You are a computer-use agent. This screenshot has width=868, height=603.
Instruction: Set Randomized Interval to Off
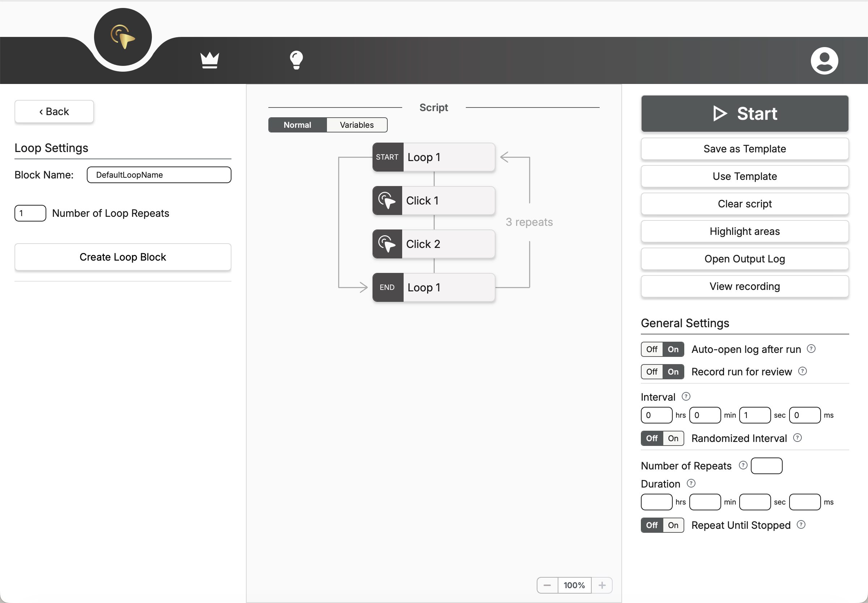(652, 438)
